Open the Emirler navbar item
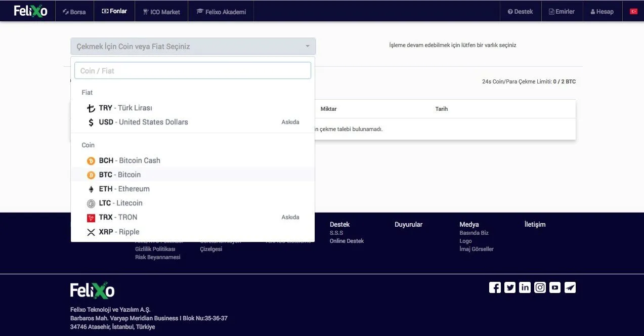The height and width of the screenshot is (336, 644). pyautogui.click(x=562, y=11)
